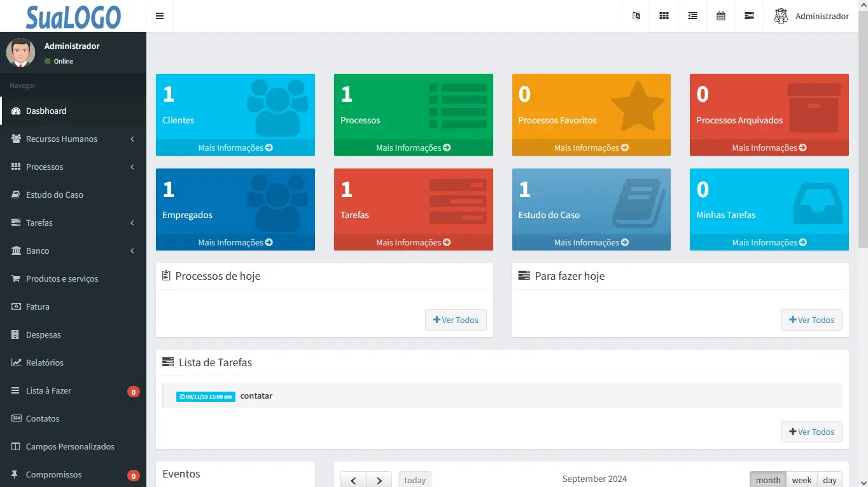Open Estudo do Caso in sidebar
The image size is (868, 487).
click(x=55, y=195)
